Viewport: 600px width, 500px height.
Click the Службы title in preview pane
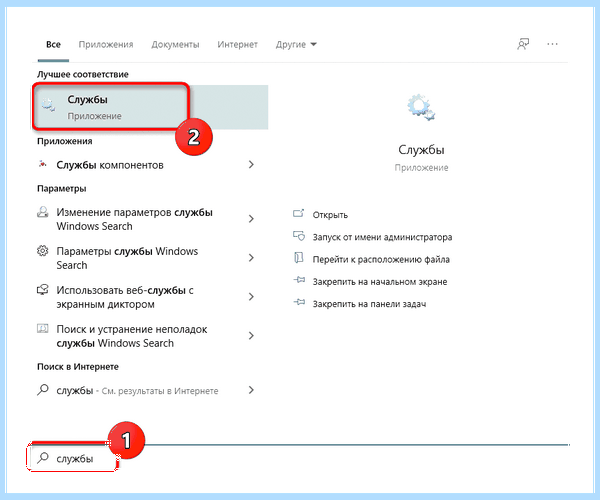421,150
